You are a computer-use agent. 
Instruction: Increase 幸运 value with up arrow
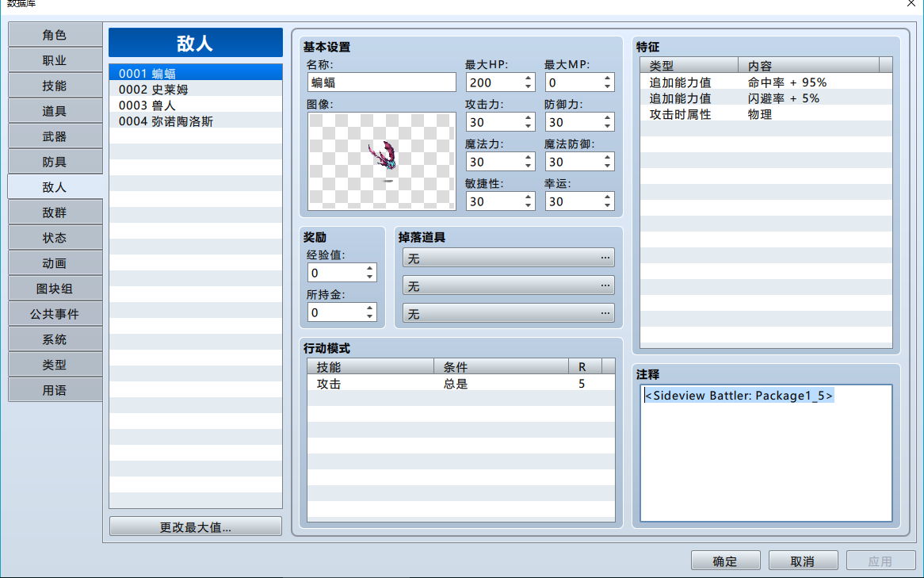point(608,197)
